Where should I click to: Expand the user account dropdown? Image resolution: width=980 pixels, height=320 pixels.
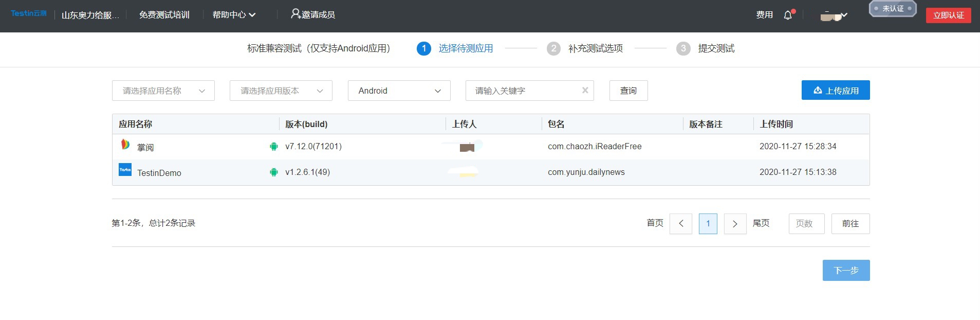coord(834,16)
